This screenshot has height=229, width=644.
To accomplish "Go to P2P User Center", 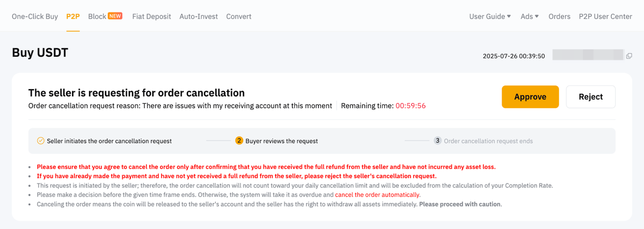I will click(x=605, y=17).
